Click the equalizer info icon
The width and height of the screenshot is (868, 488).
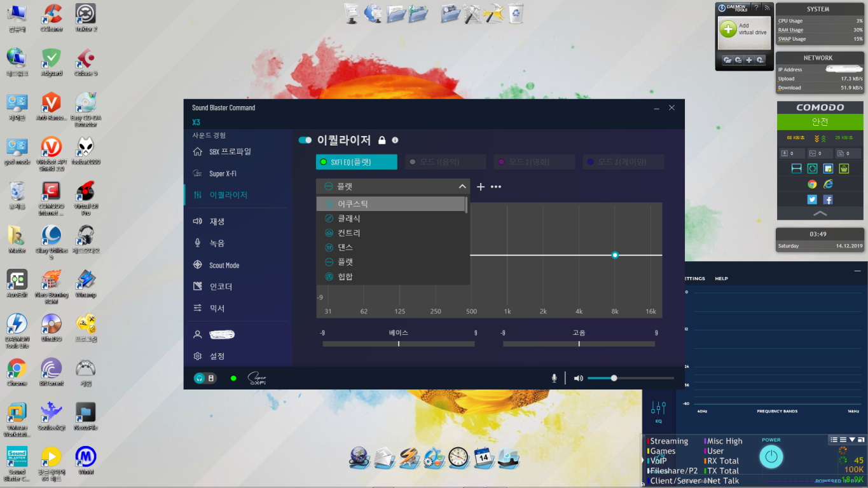click(395, 140)
